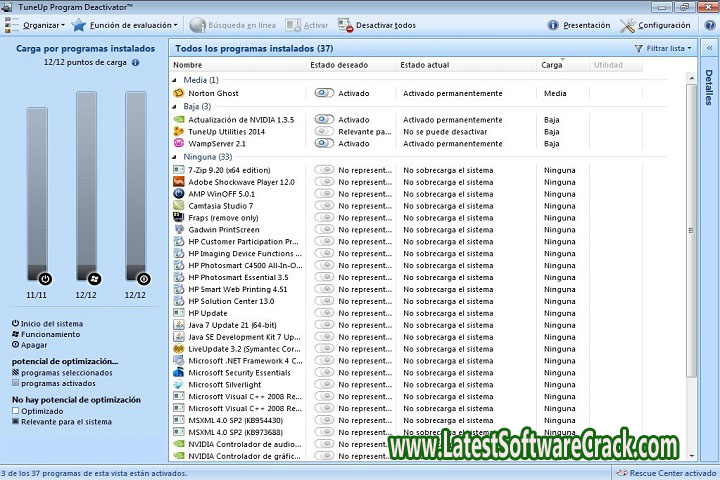Click the NVIDIA Controlador de audio icon
Screen dimensions: 720x480
coord(178,444)
